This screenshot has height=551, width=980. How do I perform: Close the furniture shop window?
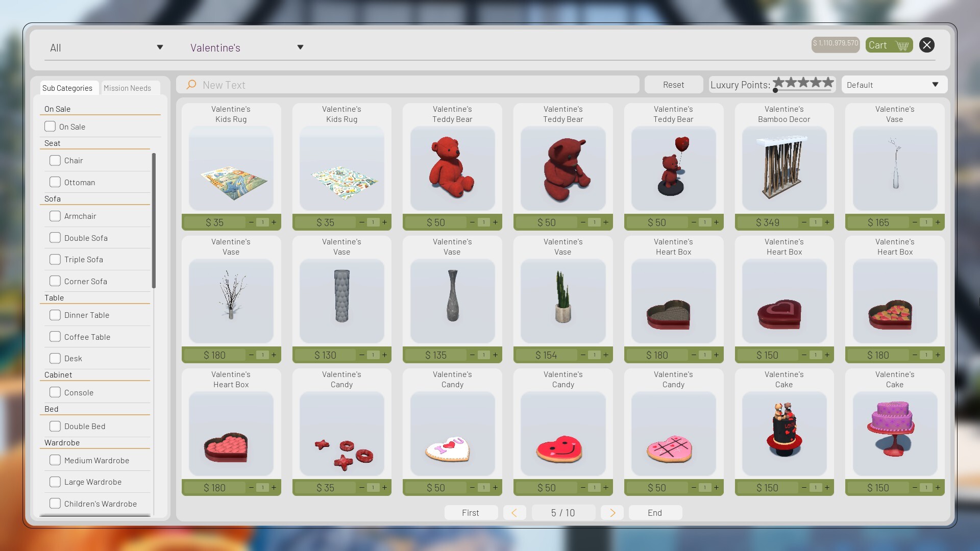pyautogui.click(x=926, y=45)
